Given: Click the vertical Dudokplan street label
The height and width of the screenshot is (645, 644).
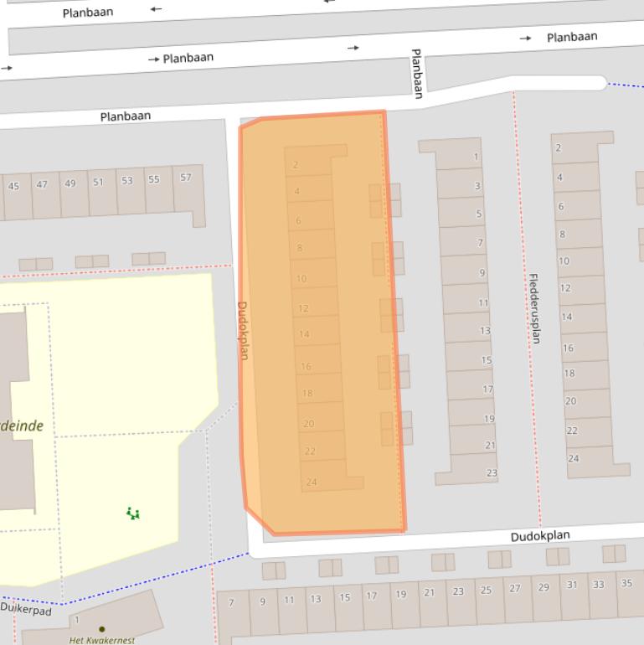Looking at the screenshot, I should coord(243,330).
